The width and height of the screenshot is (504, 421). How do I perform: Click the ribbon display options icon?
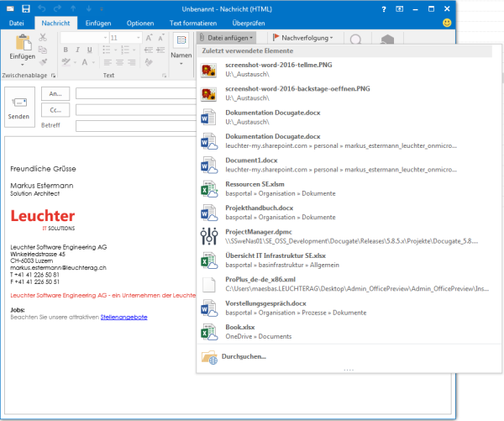[399, 9]
